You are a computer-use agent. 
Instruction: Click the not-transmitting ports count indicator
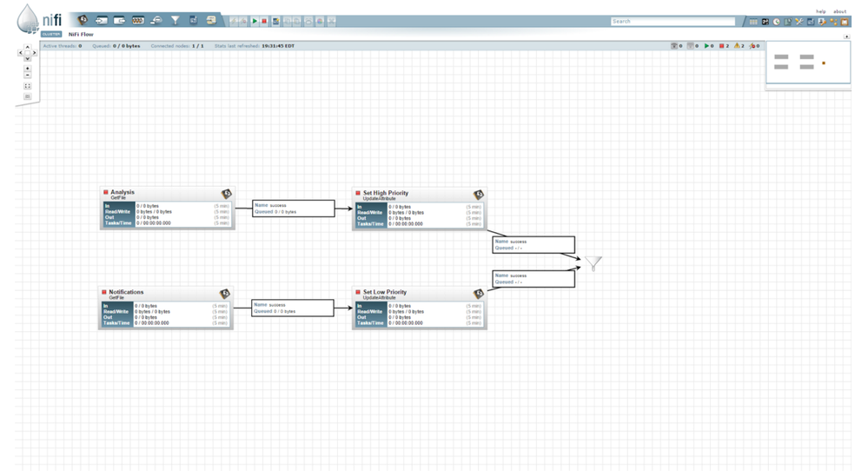[692, 46]
